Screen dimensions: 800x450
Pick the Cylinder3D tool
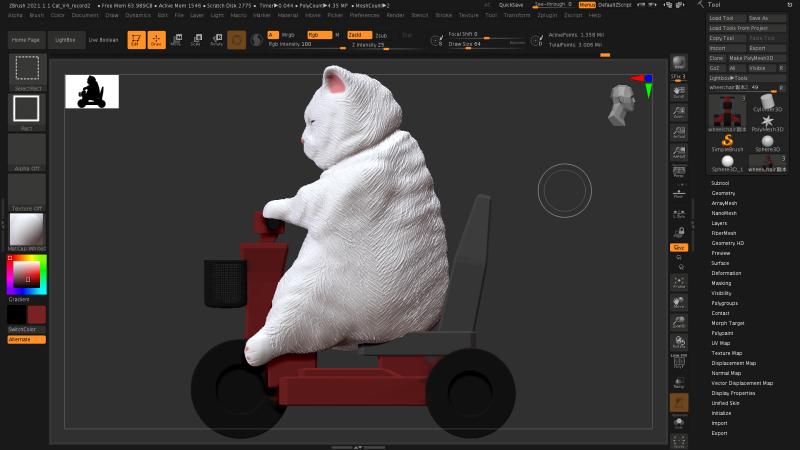767,103
